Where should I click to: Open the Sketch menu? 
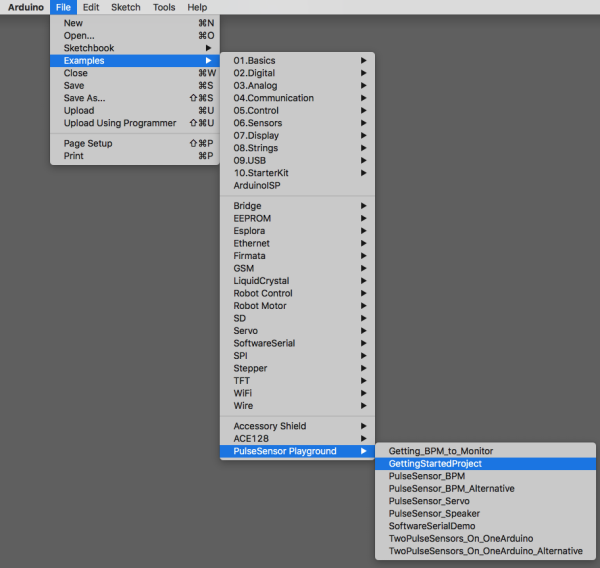coord(126,7)
